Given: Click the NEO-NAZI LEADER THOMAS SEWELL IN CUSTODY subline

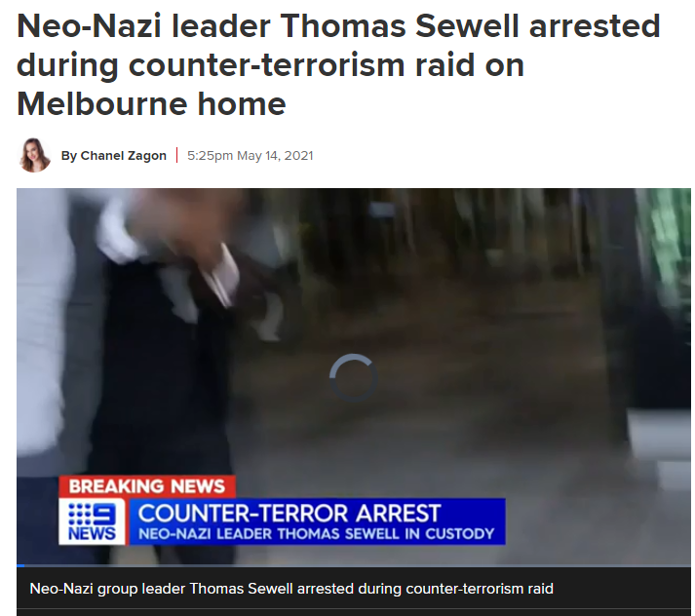Looking at the screenshot, I should point(317,533).
